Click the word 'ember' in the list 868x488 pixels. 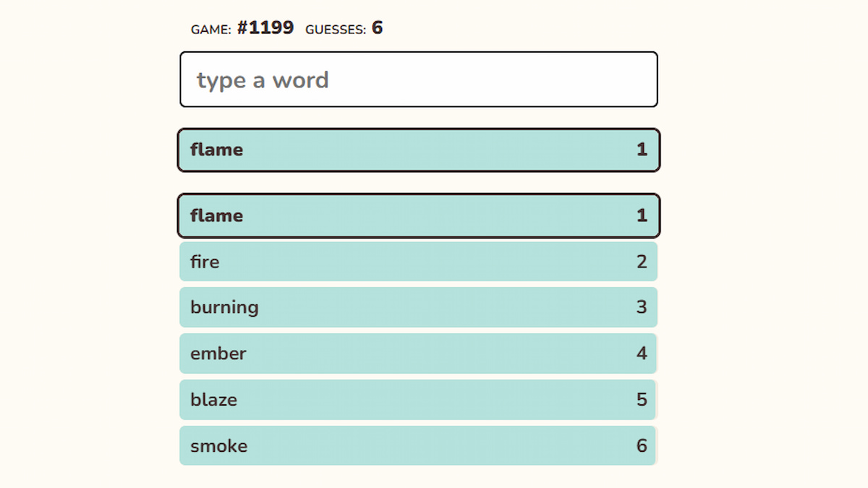218,354
